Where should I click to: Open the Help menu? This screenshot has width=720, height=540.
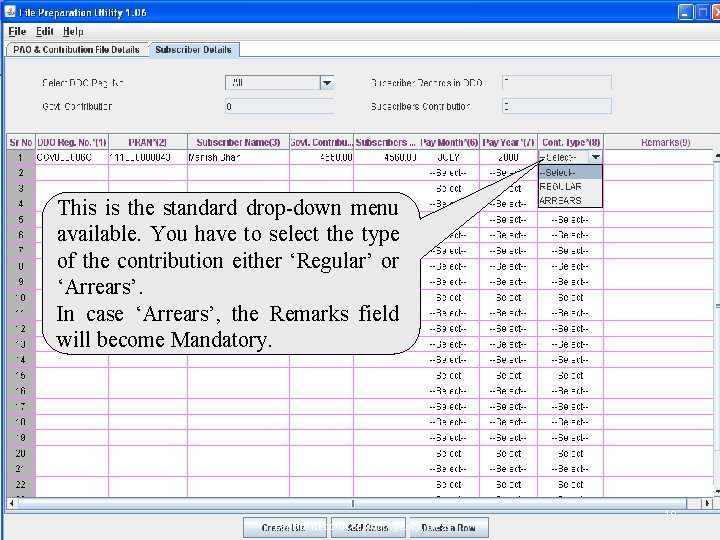[x=73, y=32]
